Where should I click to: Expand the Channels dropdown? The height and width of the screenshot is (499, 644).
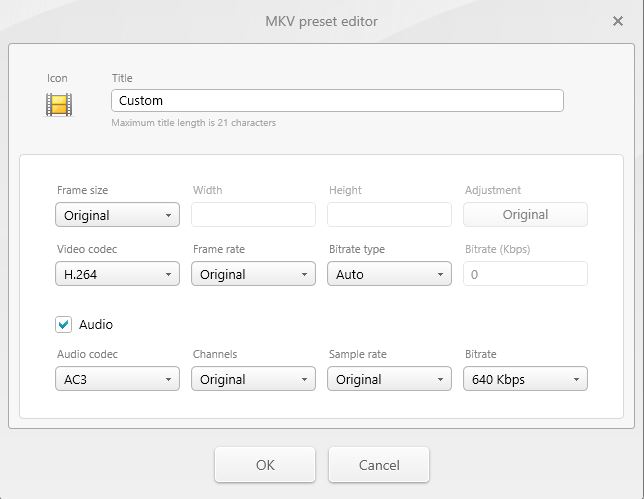(x=253, y=379)
